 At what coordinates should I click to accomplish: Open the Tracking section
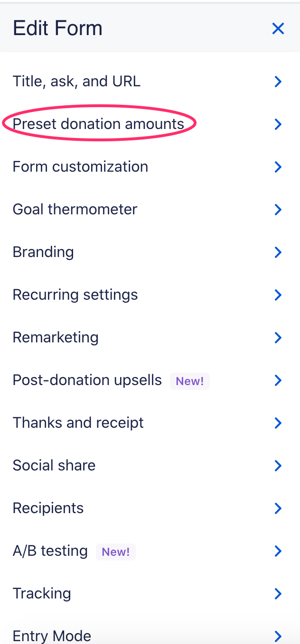(x=42, y=594)
